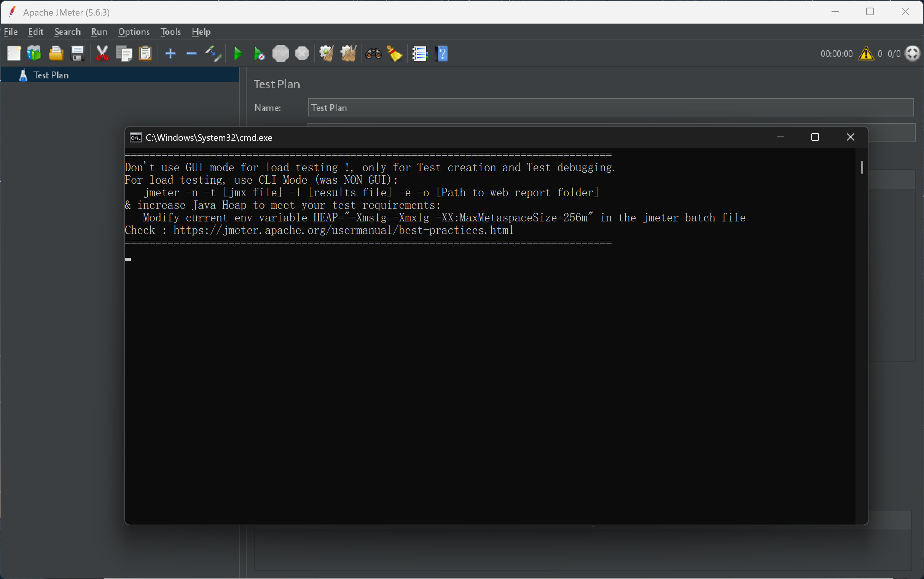Click the Reset Search icon
924x579 pixels.
tap(395, 54)
